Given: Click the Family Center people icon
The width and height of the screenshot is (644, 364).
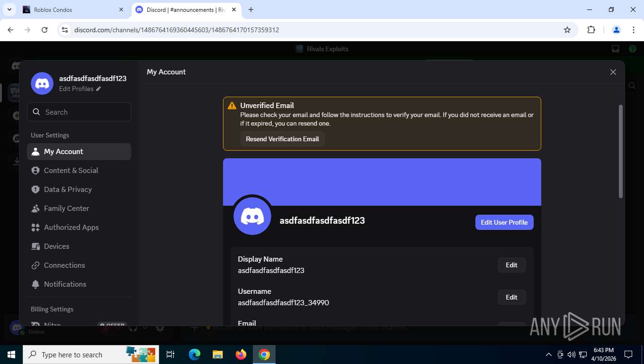Looking at the screenshot, I should pos(35,209).
